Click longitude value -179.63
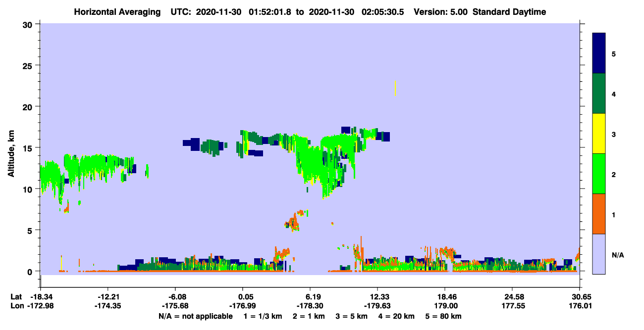Image resolution: width=644 pixels, height=330 pixels. [377, 306]
